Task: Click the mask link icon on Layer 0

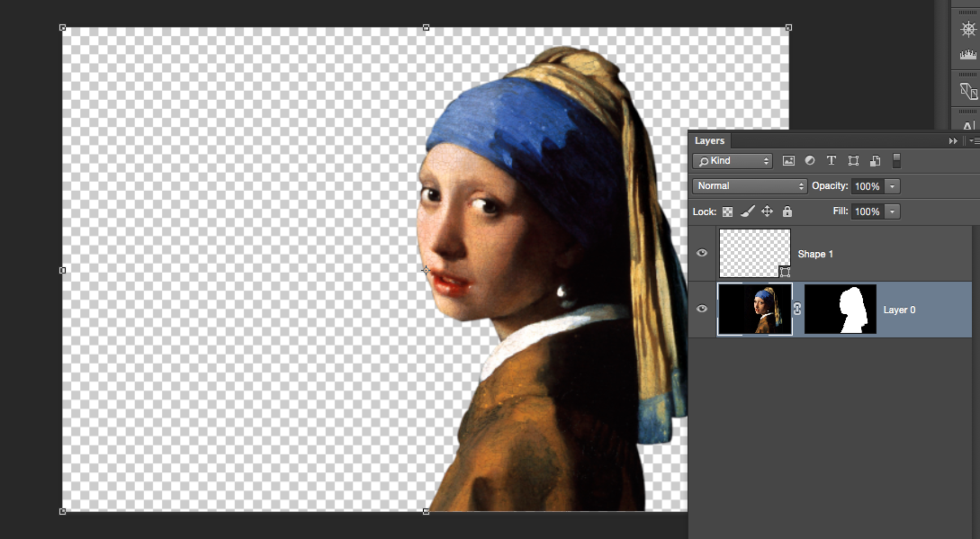Action: point(797,309)
